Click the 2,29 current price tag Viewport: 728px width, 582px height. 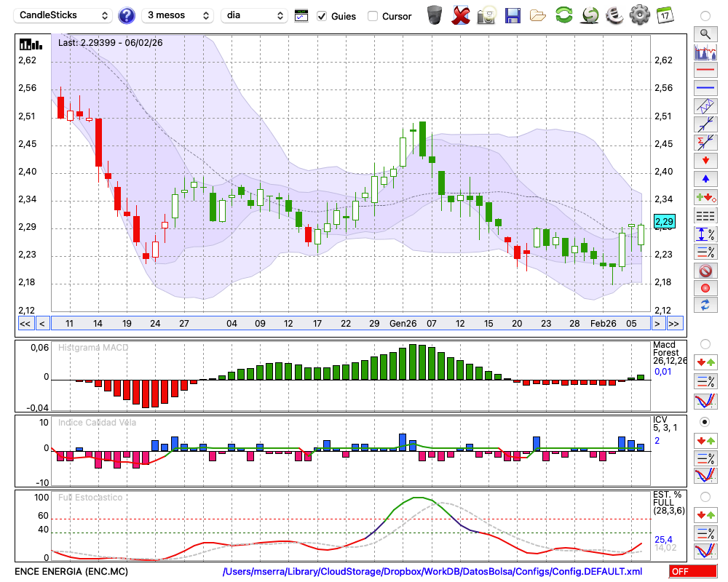(664, 221)
